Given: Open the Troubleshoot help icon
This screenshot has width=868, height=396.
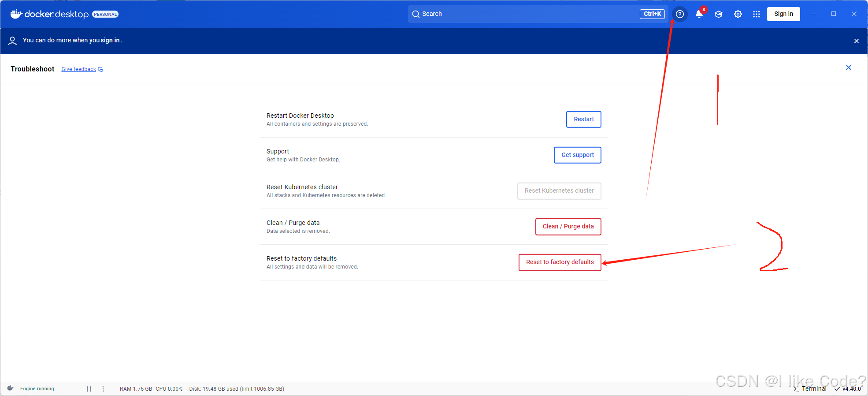Looking at the screenshot, I should 679,14.
